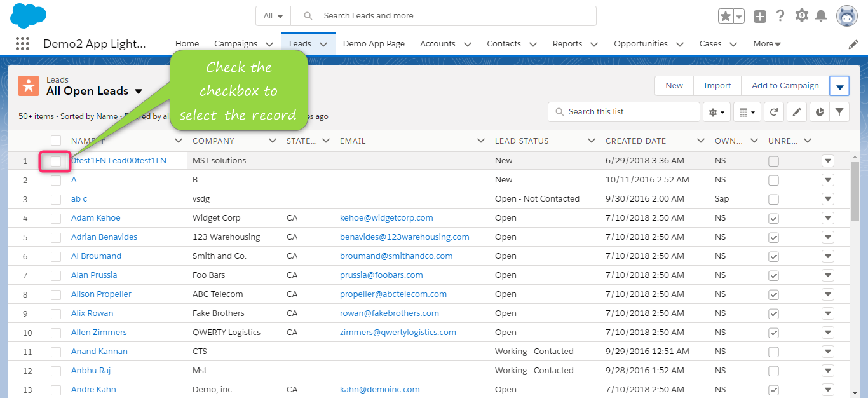Open the Leads tab chevron menu
Image resolution: width=868 pixels, height=398 pixels.
(x=323, y=45)
